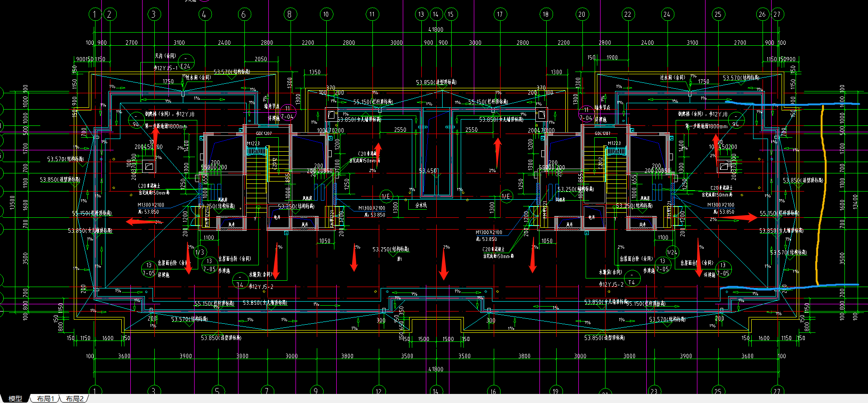This screenshot has width=868, height=403.
Task: Click the 天沟（余同） annotation
Action: pyautogui.click(x=165, y=56)
